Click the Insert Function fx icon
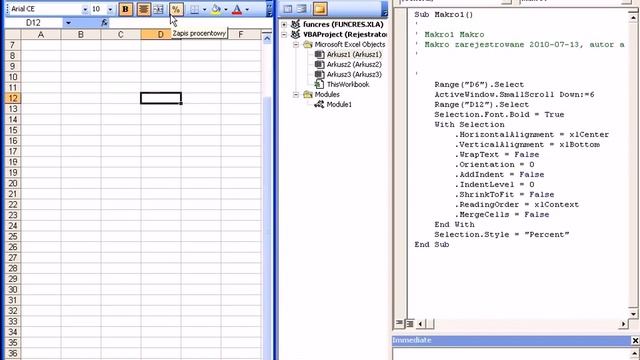The height and width of the screenshot is (360, 640). click(104, 23)
